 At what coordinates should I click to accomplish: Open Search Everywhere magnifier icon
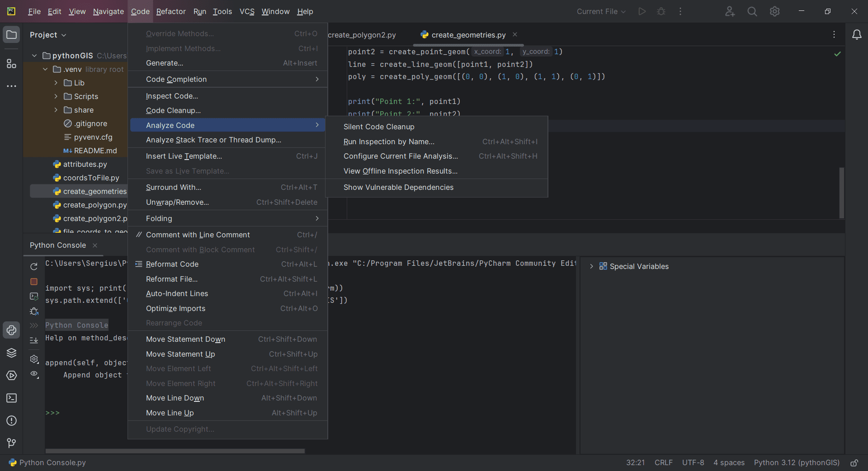click(752, 12)
